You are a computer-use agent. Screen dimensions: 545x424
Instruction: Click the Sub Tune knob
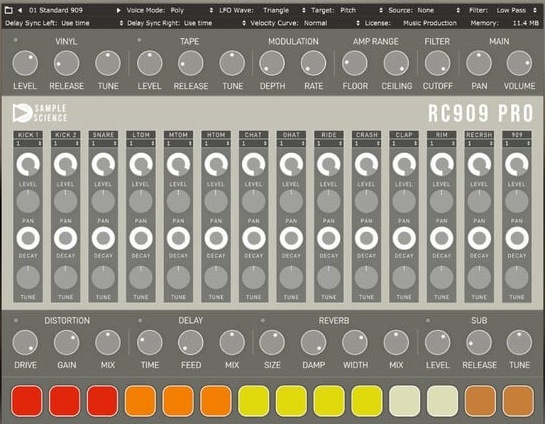point(519,343)
